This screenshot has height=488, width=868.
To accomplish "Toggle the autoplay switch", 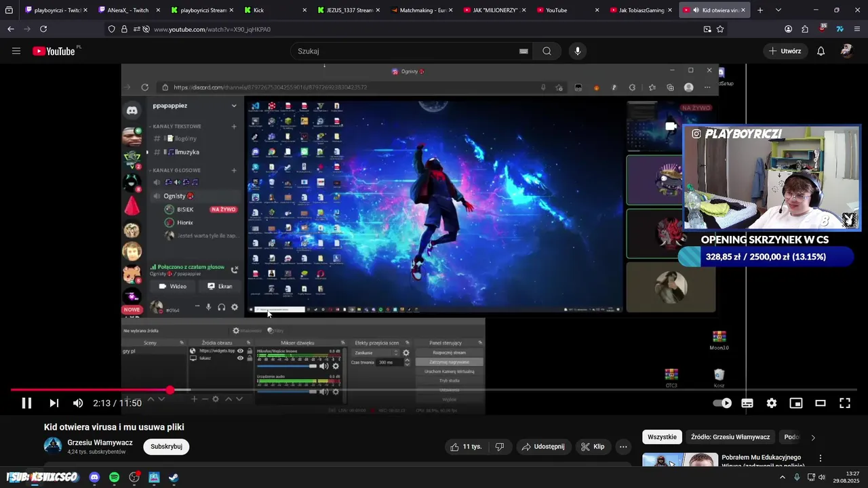I will tap(723, 403).
